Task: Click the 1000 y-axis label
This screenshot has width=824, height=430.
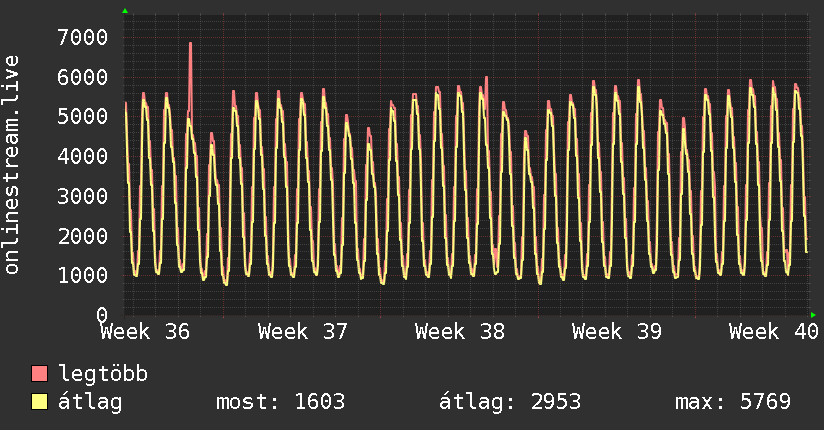Action: [x=83, y=275]
